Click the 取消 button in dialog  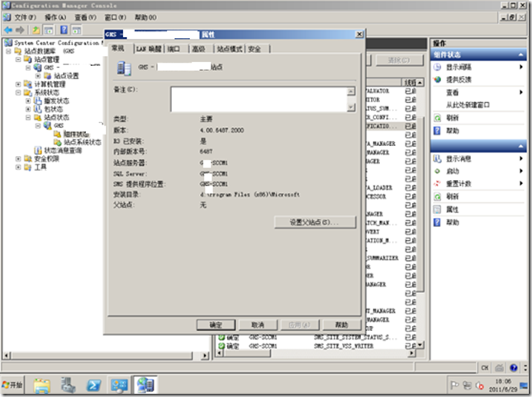(258, 325)
